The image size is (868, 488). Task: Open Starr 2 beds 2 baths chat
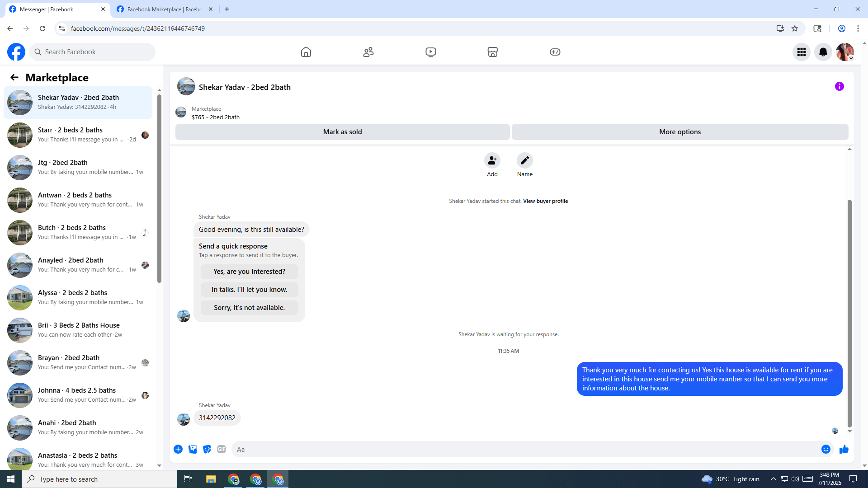coord(78,135)
